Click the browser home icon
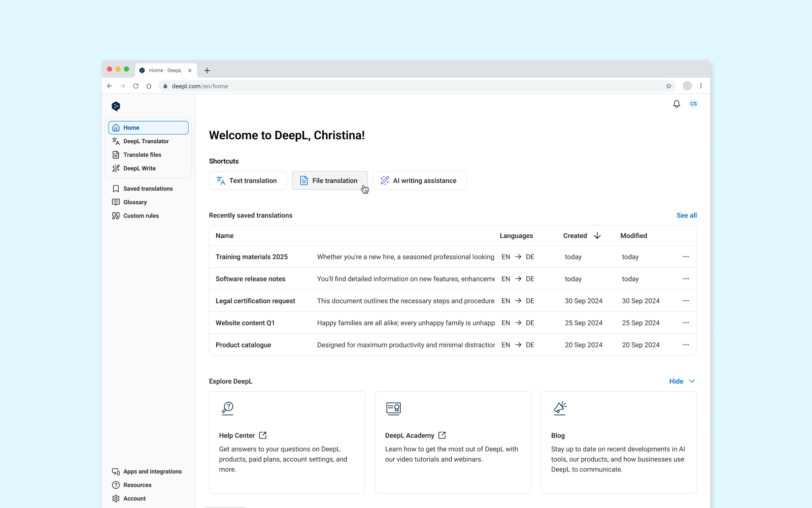Screen dimensions: 812x508 coord(149,86)
